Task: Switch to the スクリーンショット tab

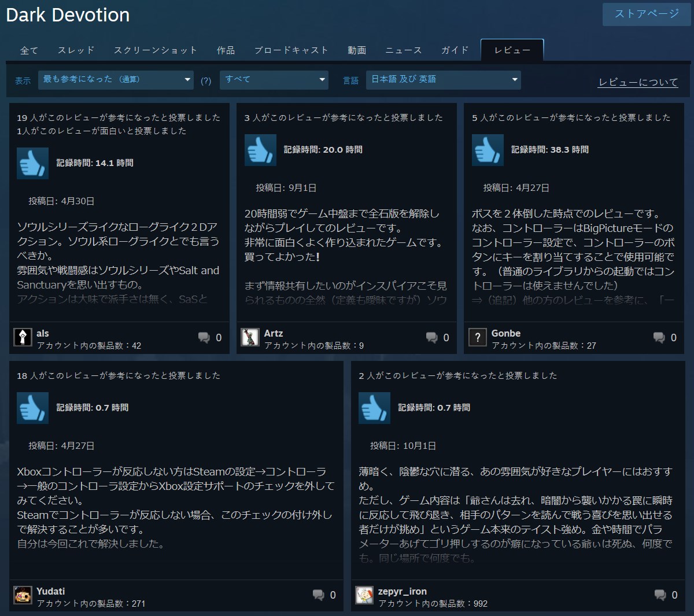Action: (156, 50)
